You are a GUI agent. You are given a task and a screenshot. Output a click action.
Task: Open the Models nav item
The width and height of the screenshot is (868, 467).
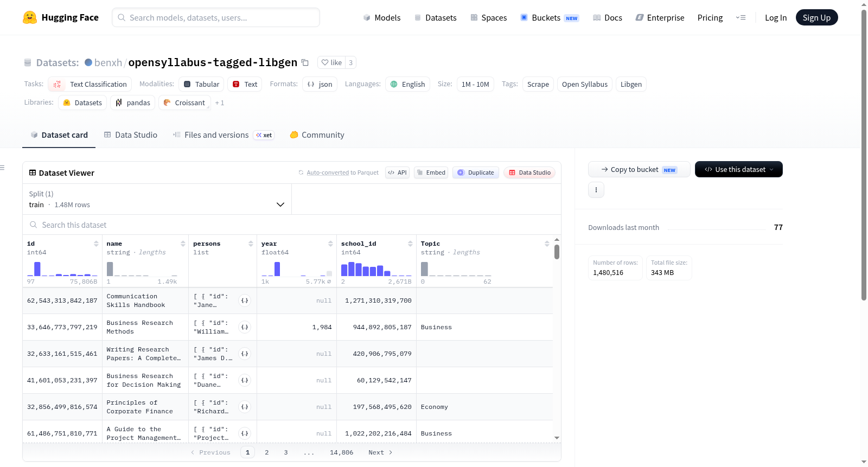tap(382, 17)
